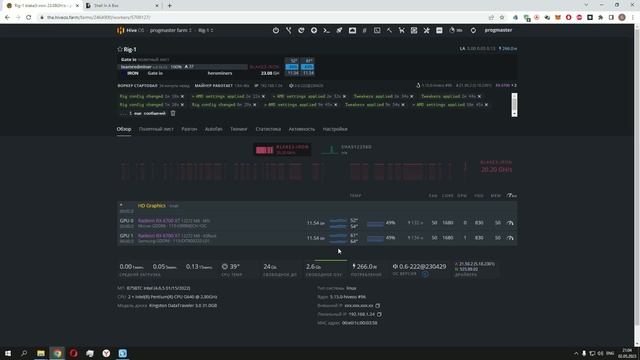The width and height of the screenshot is (640, 360).
Task: Switch to the Разгон tab
Action: tap(189, 129)
